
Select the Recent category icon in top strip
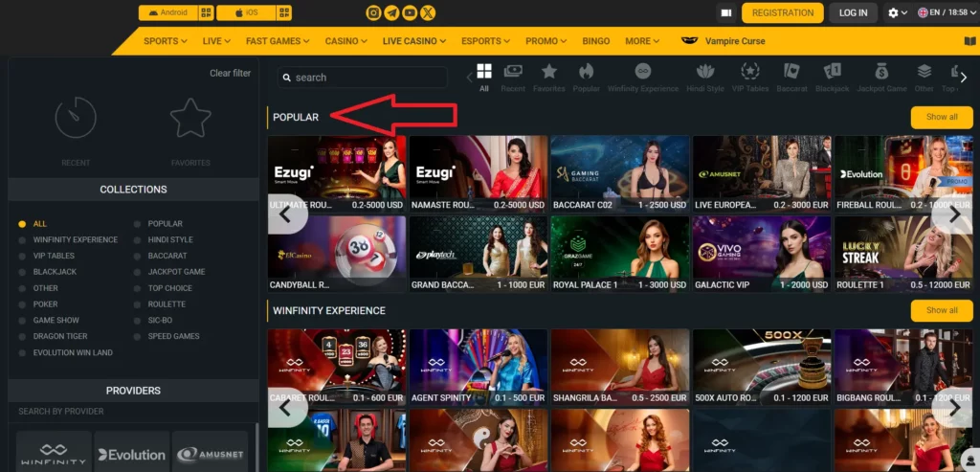[x=513, y=77]
